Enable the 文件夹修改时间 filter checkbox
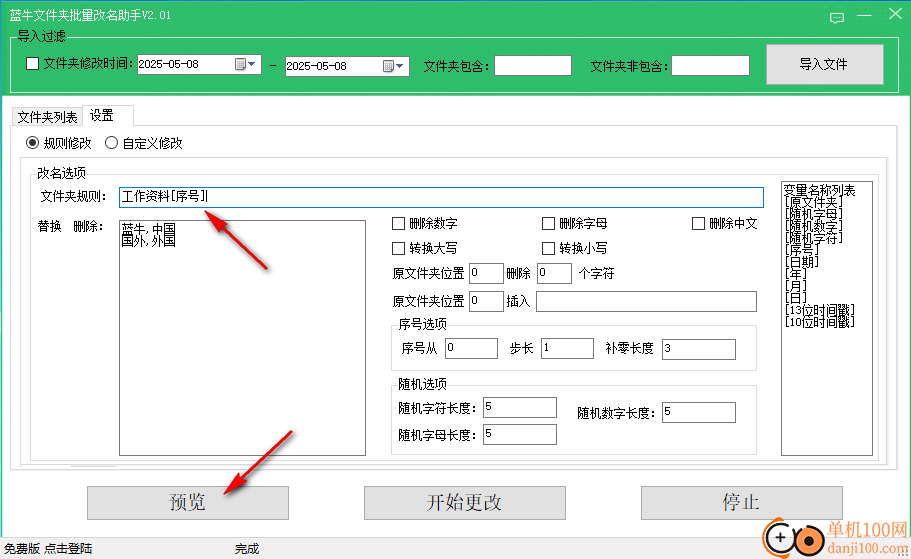The image size is (911, 559). 33,63
